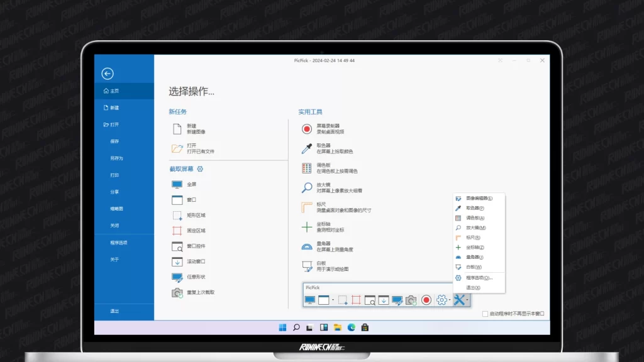Viewport: 644px width, 362px height.
Task: Select 退出(X) in the popup menu
Action: pos(473,287)
